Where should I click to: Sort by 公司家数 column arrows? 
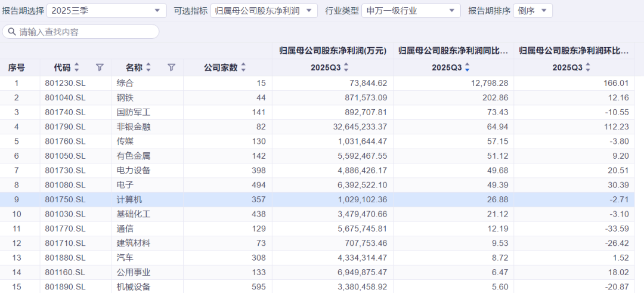point(243,68)
